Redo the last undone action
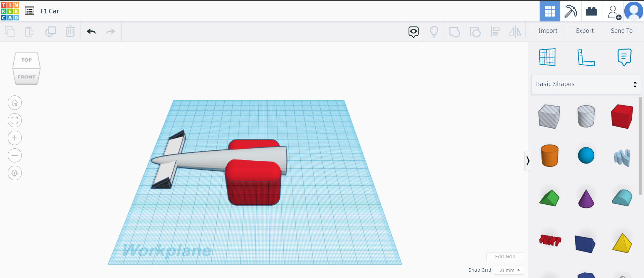This screenshot has height=278, width=644. [111, 31]
